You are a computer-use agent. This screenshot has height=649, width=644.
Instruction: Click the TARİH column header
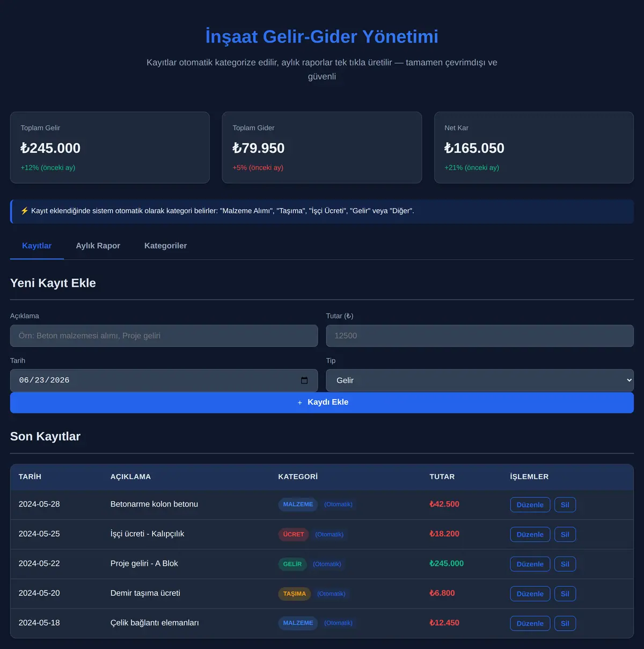[30, 477]
